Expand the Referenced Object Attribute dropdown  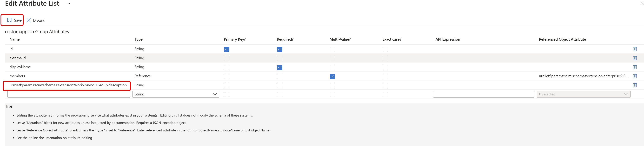[583, 94]
